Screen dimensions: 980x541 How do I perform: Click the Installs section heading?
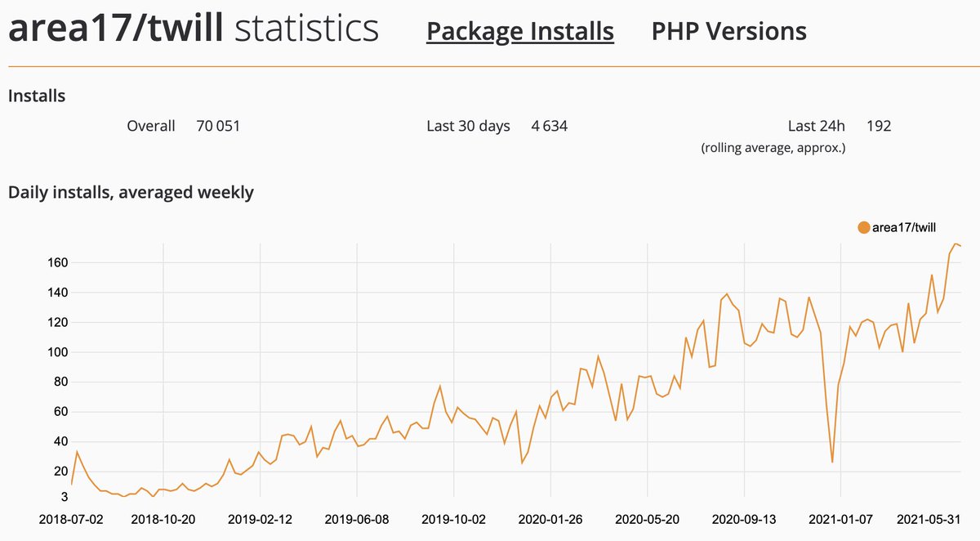pyautogui.click(x=37, y=96)
